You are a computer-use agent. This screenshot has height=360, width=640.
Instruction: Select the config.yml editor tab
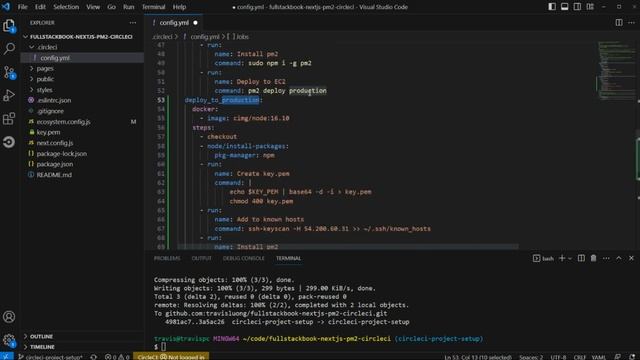point(174,23)
